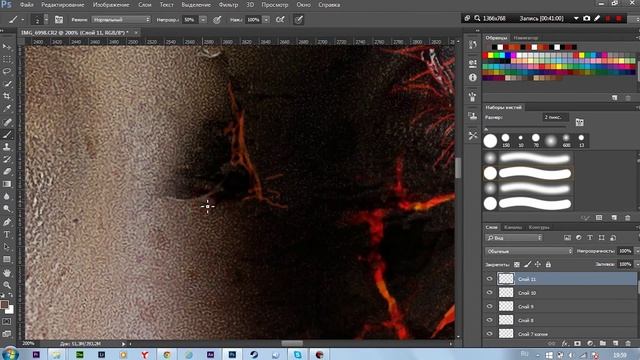Select the Rectangle shape tool

click(7, 259)
